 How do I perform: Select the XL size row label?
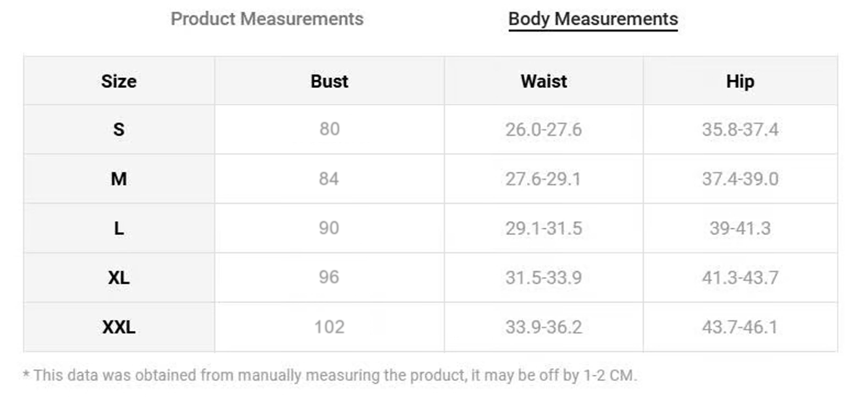pyautogui.click(x=119, y=277)
